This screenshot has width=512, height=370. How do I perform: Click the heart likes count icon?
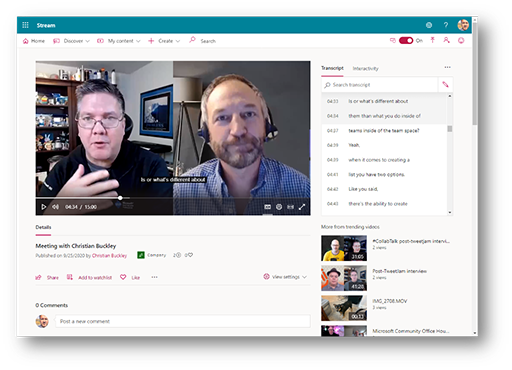(191, 255)
